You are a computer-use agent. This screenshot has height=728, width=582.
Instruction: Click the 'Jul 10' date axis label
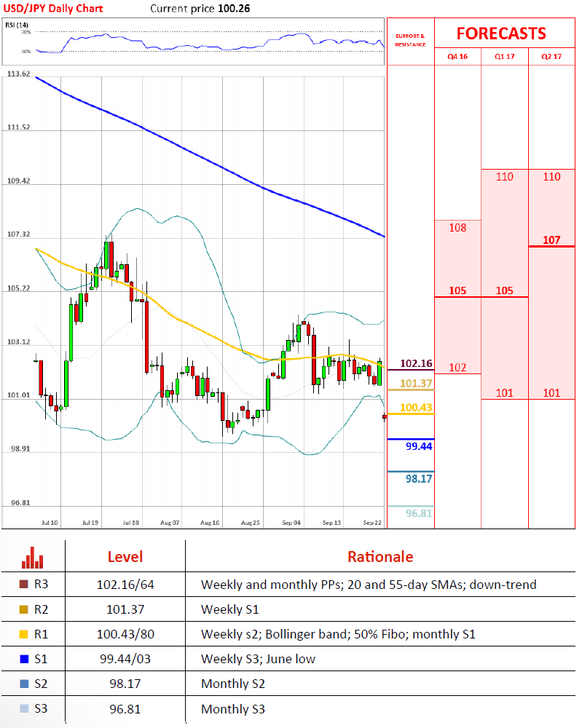(50, 523)
